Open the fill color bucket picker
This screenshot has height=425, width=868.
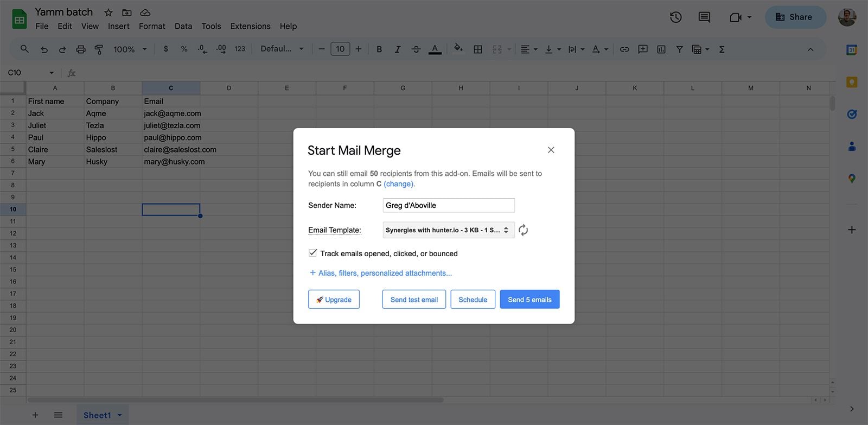pyautogui.click(x=458, y=49)
